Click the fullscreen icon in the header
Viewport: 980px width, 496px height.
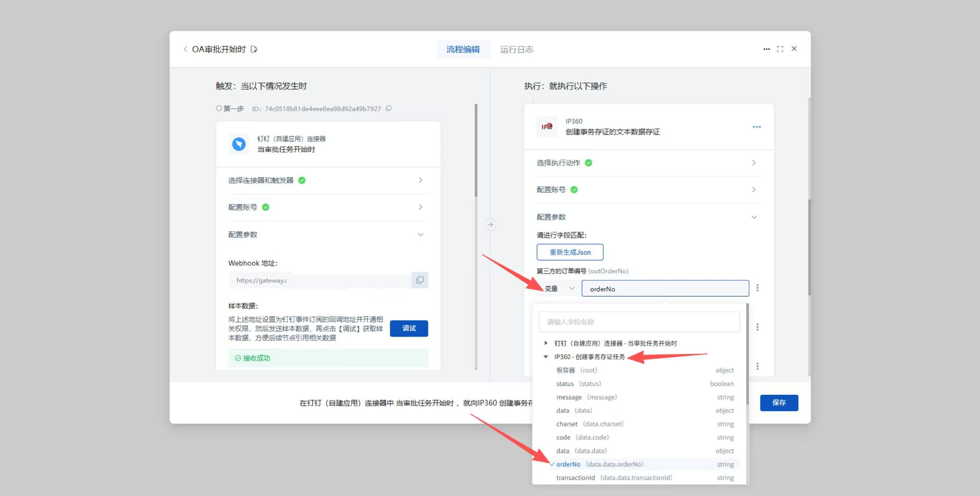coord(780,49)
